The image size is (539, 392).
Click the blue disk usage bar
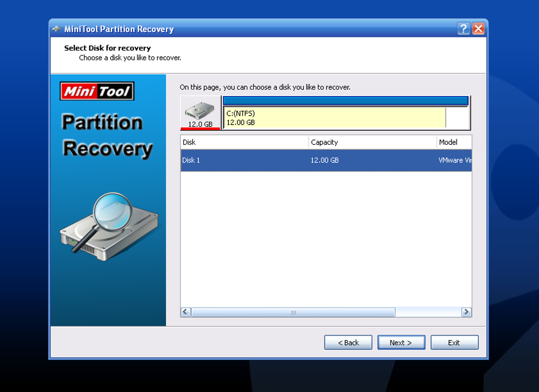(x=346, y=101)
